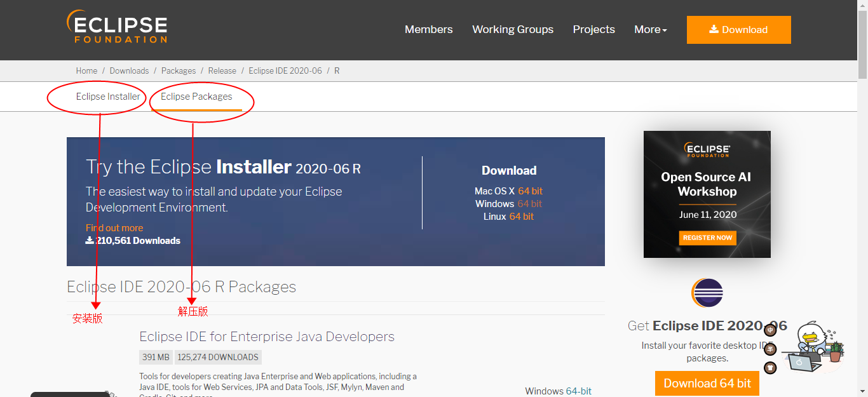Screen dimensions: 868x397
Task: Go to Home breadcrumb
Action: pyautogui.click(x=86, y=71)
